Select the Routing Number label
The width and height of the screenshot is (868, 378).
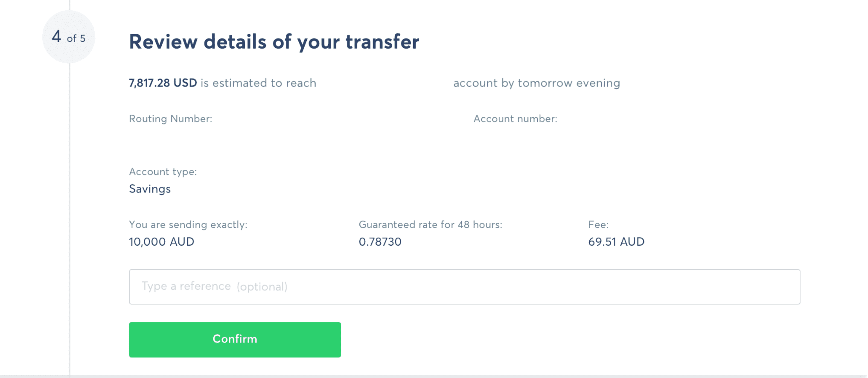point(171,119)
